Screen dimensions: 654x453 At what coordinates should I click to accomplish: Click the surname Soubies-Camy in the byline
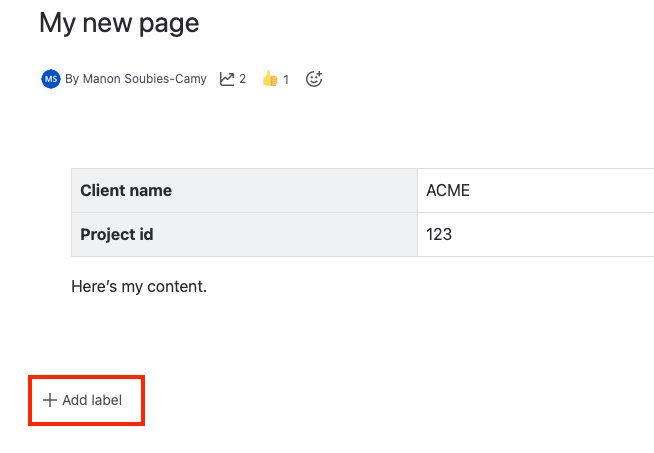(166, 79)
